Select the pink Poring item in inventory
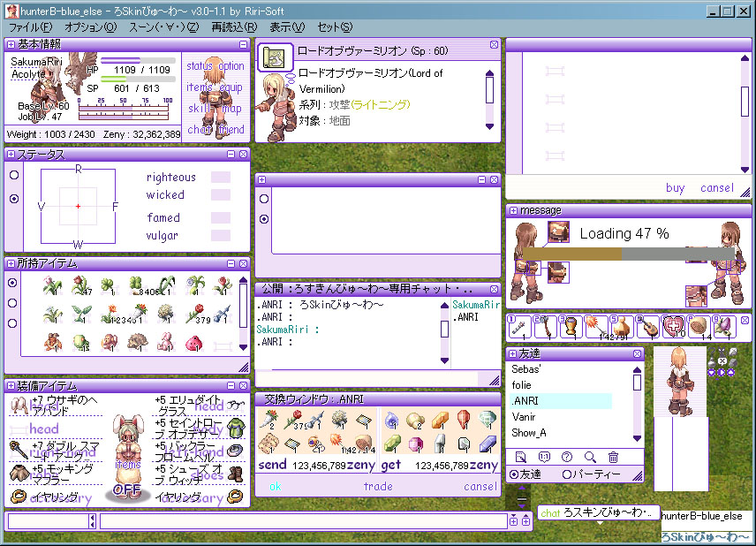Screen dimensions: 756x546 coord(193,343)
